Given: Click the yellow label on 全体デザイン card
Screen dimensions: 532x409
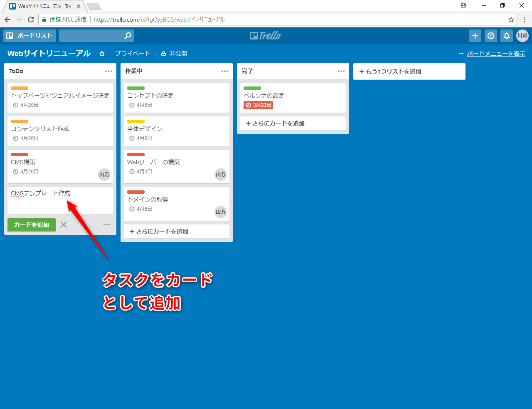Looking at the screenshot, I should (136, 121).
